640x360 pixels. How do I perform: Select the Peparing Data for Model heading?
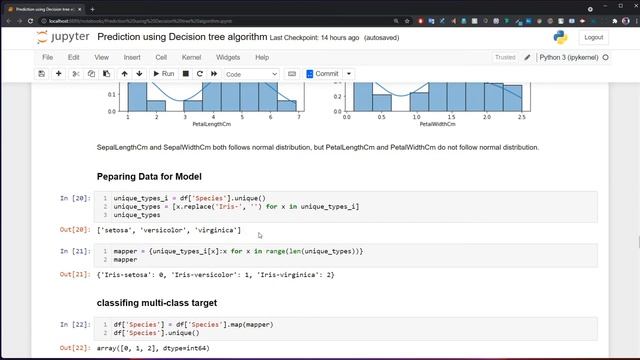[149, 177]
